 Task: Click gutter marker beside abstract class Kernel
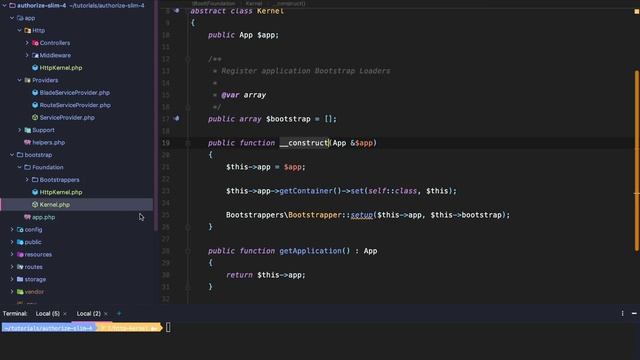tap(177, 11)
